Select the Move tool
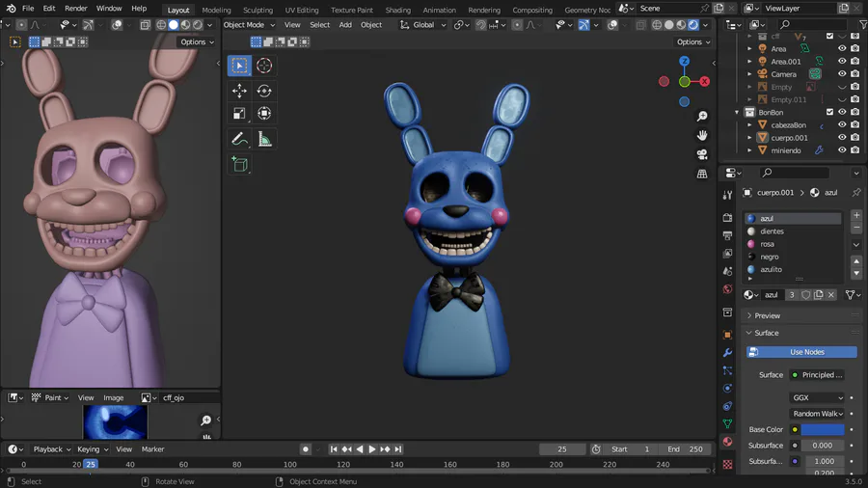 pyautogui.click(x=239, y=91)
